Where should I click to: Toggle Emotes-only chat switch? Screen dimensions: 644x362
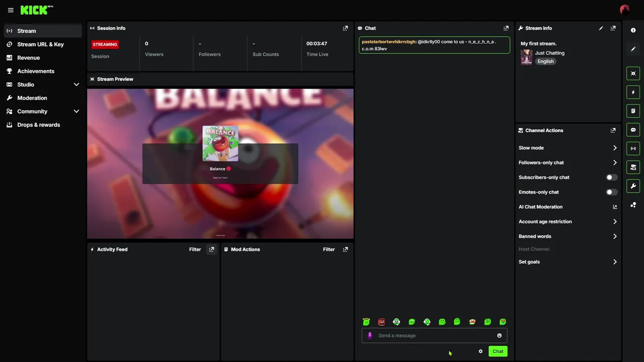click(x=611, y=192)
